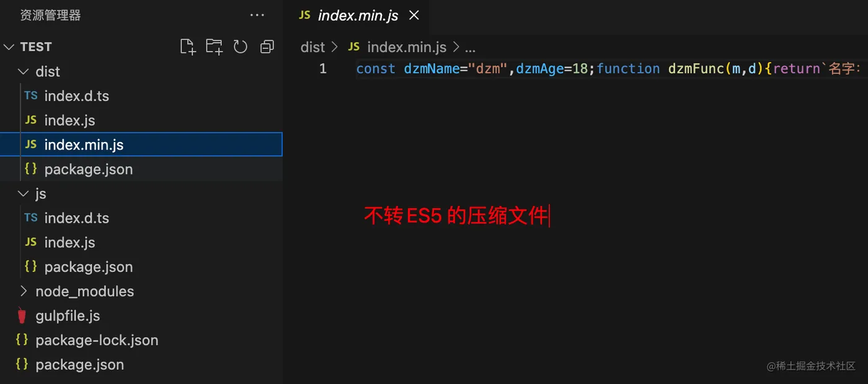The width and height of the screenshot is (868, 384).
Task: Collapse all folders in explorer
Action: (267, 47)
